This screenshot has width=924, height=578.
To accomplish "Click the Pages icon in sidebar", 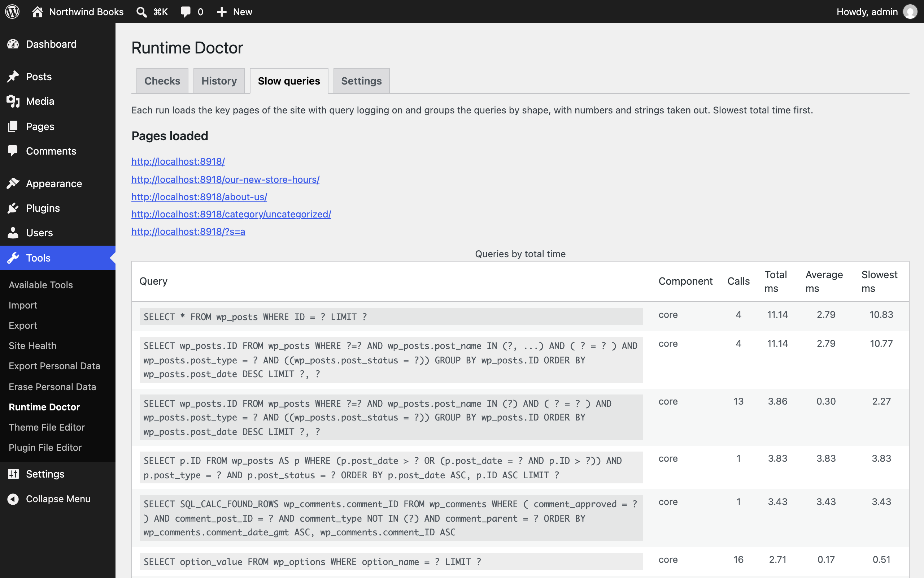I will pyautogui.click(x=13, y=126).
